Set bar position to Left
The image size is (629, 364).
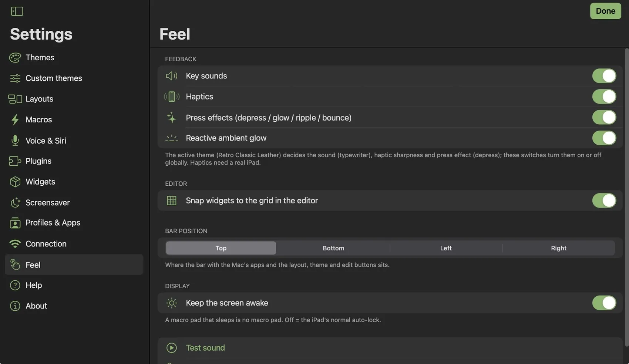click(446, 248)
